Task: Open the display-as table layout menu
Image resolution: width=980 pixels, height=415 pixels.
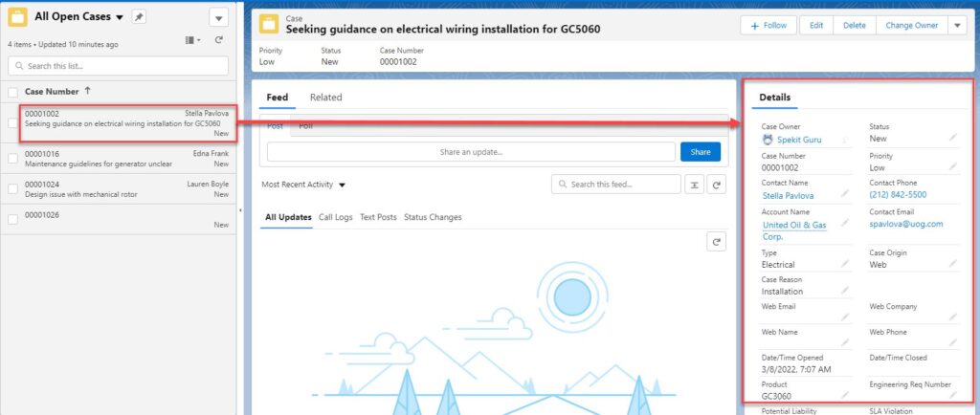Action: [192, 40]
